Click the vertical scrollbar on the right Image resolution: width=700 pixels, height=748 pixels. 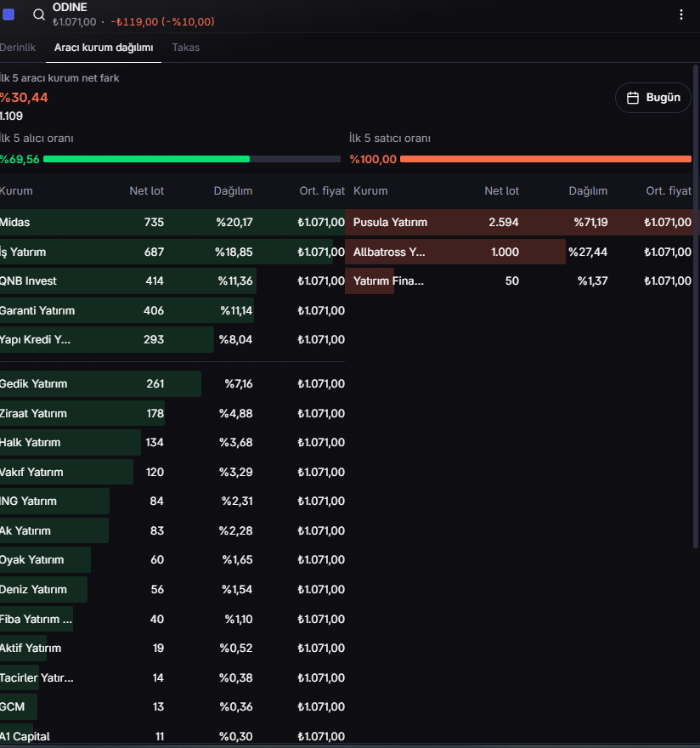pos(696,305)
